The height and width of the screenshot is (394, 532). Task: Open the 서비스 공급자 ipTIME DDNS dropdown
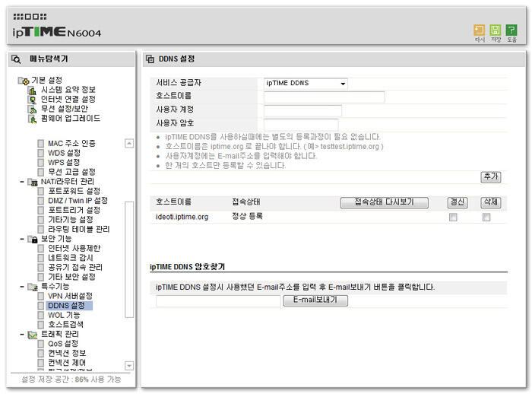pyautogui.click(x=306, y=83)
